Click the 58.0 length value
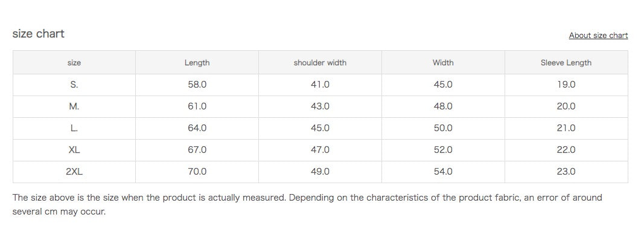Screen dimensions: 644x243 [197, 85]
